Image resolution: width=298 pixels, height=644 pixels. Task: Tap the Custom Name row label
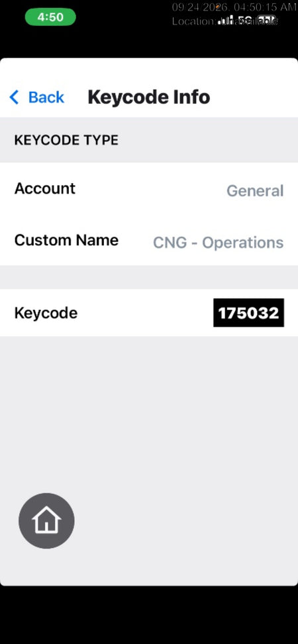point(66,240)
